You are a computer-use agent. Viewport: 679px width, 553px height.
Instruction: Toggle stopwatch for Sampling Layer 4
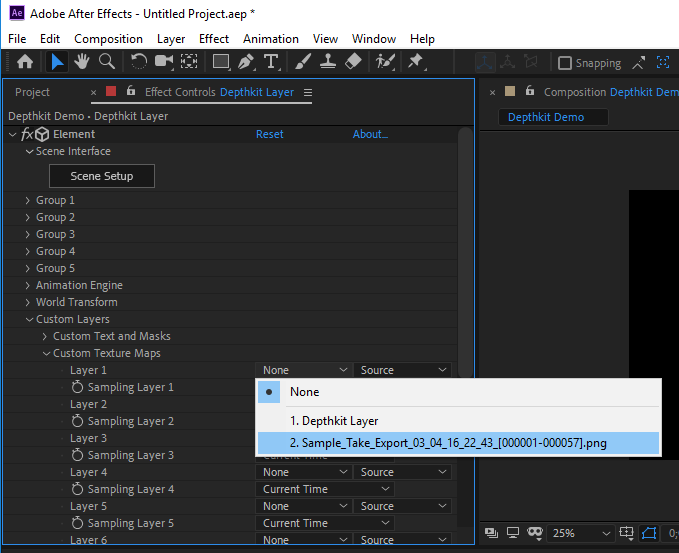tap(77, 489)
